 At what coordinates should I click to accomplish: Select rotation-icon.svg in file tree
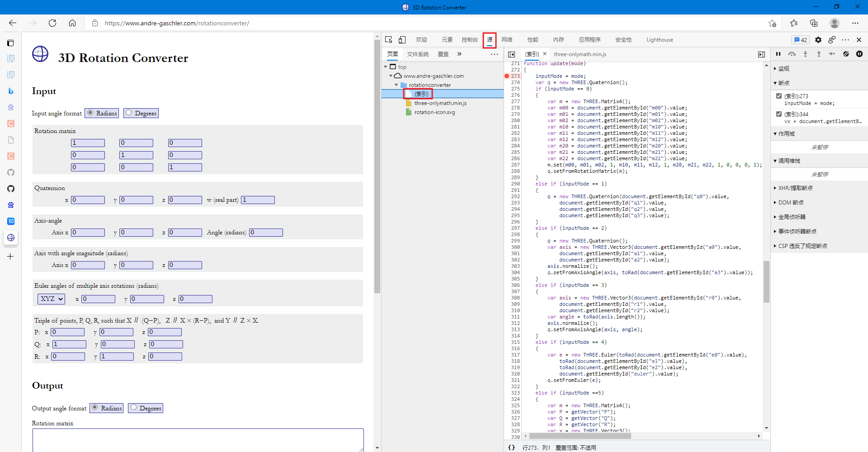[434, 112]
